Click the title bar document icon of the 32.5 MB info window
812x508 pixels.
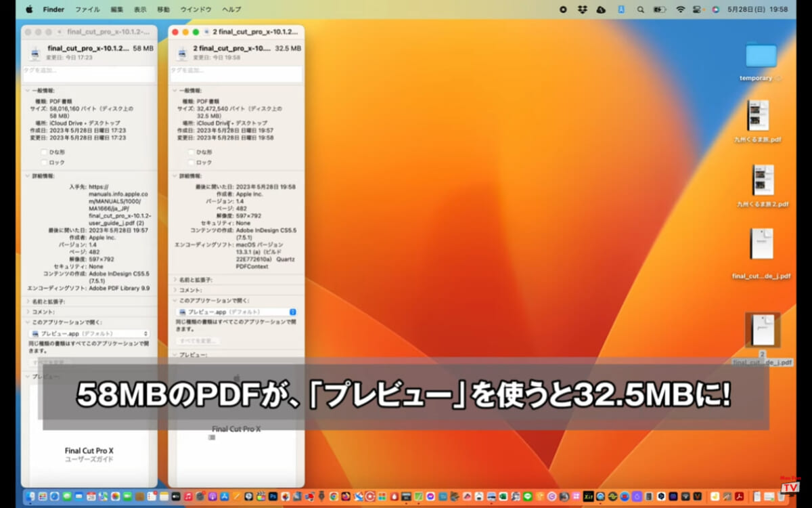[207, 32]
